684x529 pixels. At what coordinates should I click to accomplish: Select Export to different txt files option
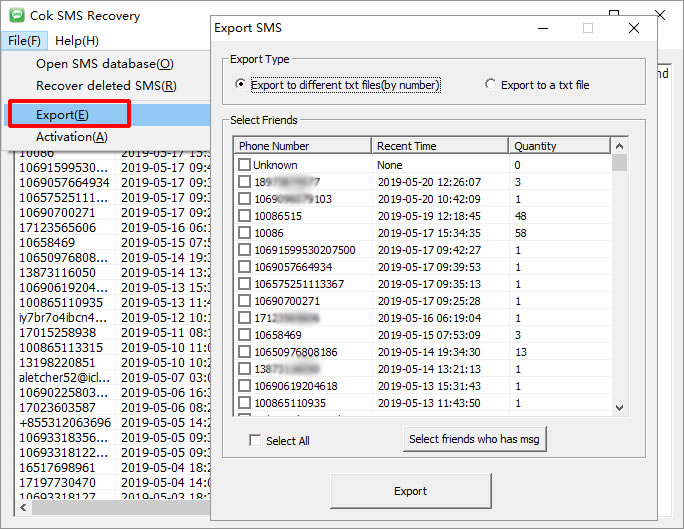click(240, 85)
